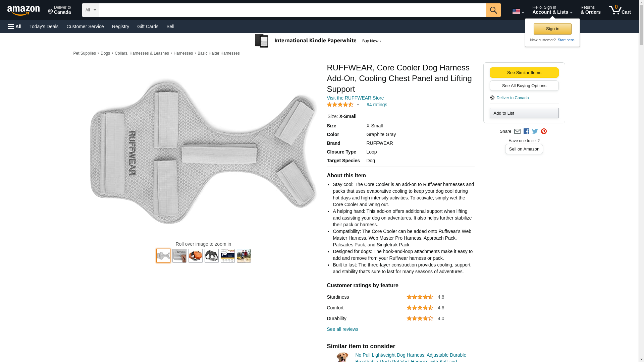Select the orange harness thumbnail image
Screen dimensions: 644x362
195,256
